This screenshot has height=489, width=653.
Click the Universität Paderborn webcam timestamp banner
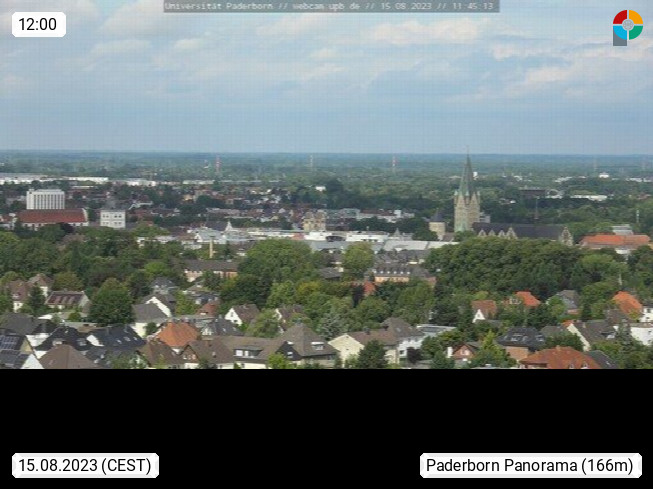[331, 6]
